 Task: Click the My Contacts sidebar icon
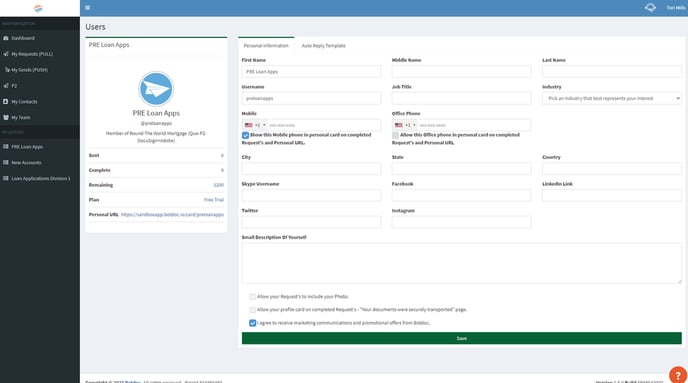coord(6,101)
